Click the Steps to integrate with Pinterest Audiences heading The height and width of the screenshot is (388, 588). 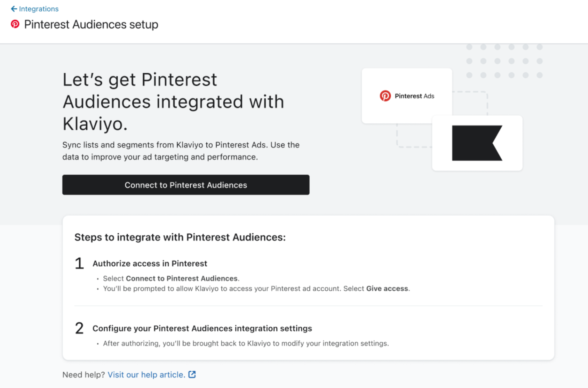click(180, 237)
